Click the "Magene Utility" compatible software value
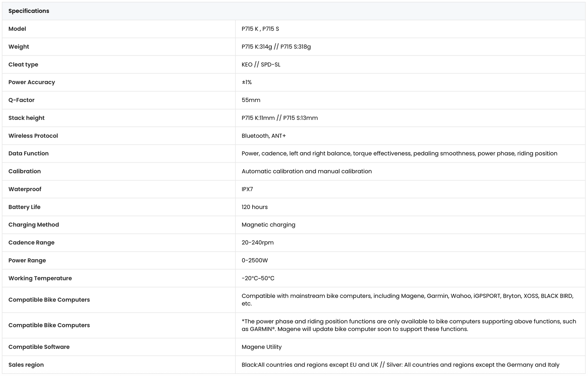 click(x=261, y=347)
